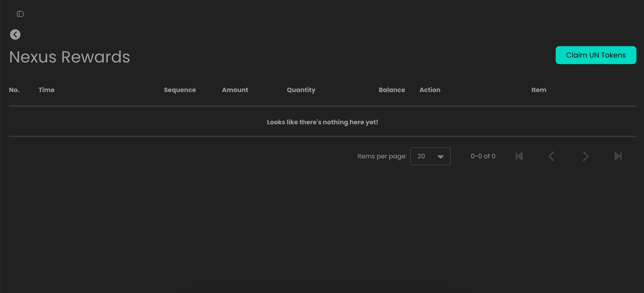Click the 0-0 of 0 range label

(483, 156)
